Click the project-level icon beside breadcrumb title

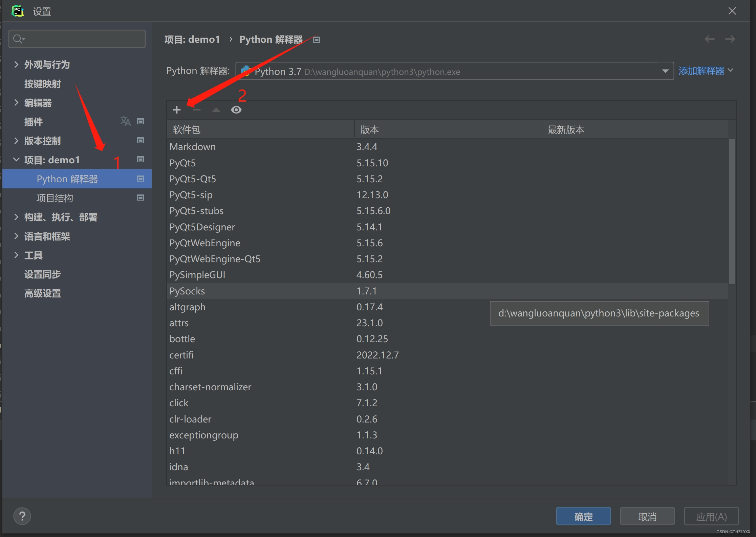point(317,40)
